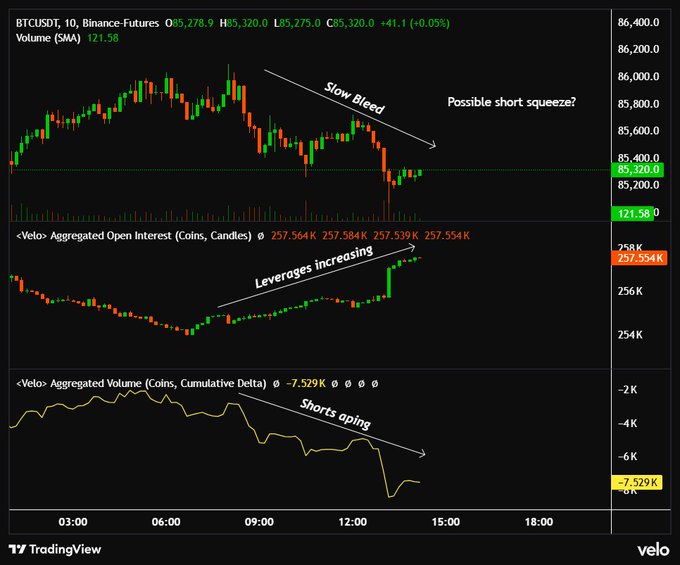Click the close price value C85,320.0

[350, 23]
